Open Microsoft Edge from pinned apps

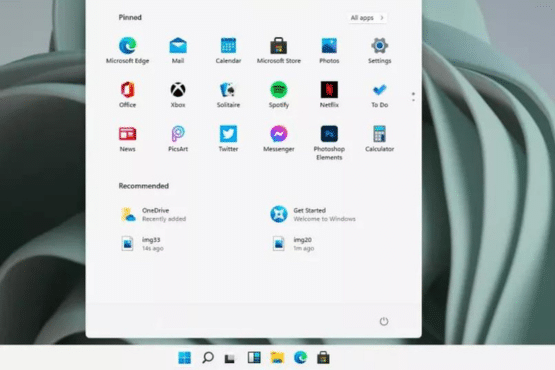pyautogui.click(x=127, y=50)
